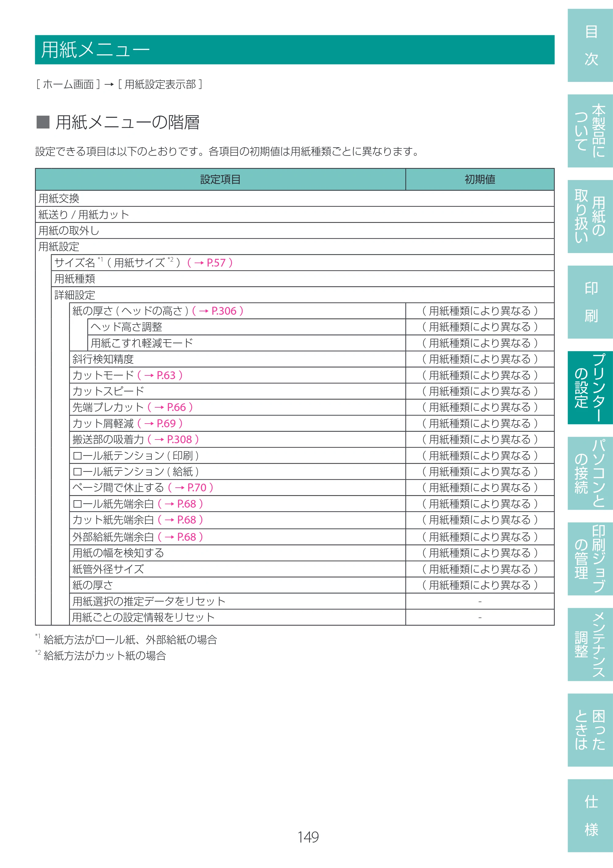The image size is (613, 868).
Task: Click the 用紙設定 row
Action: click(295, 247)
